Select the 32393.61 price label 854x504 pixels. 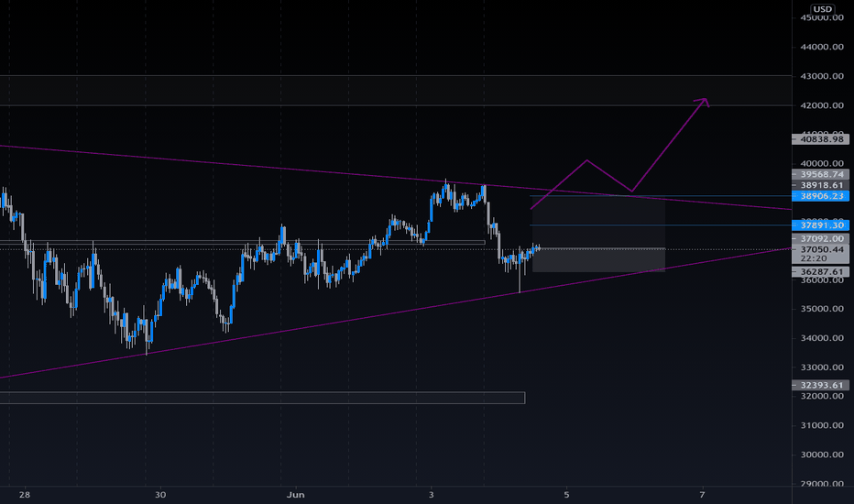point(820,385)
